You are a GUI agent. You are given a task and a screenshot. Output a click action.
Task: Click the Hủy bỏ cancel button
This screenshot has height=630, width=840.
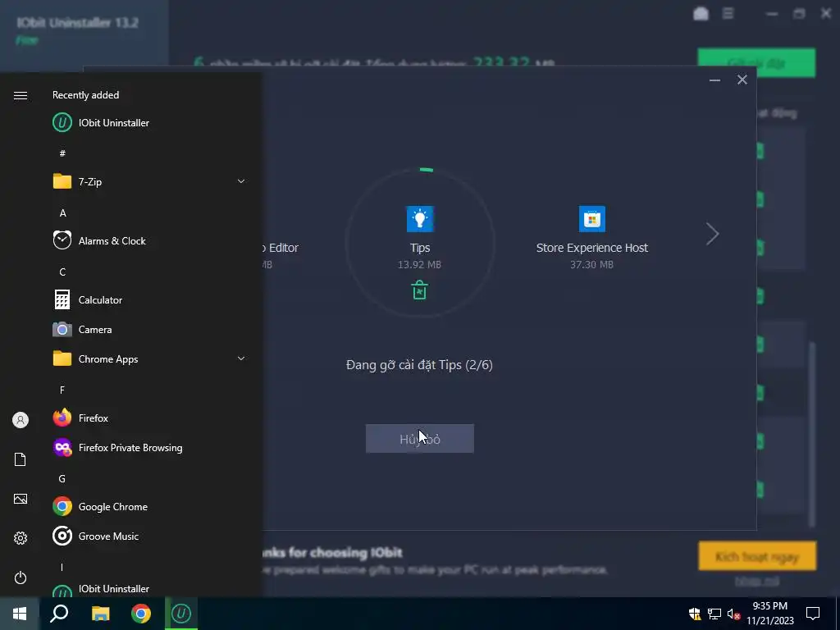pos(419,439)
